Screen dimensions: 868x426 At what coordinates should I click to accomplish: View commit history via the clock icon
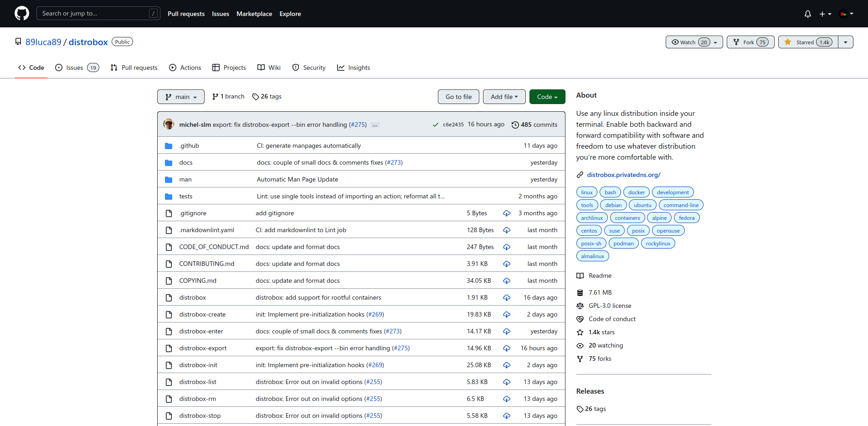[x=515, y=124]
